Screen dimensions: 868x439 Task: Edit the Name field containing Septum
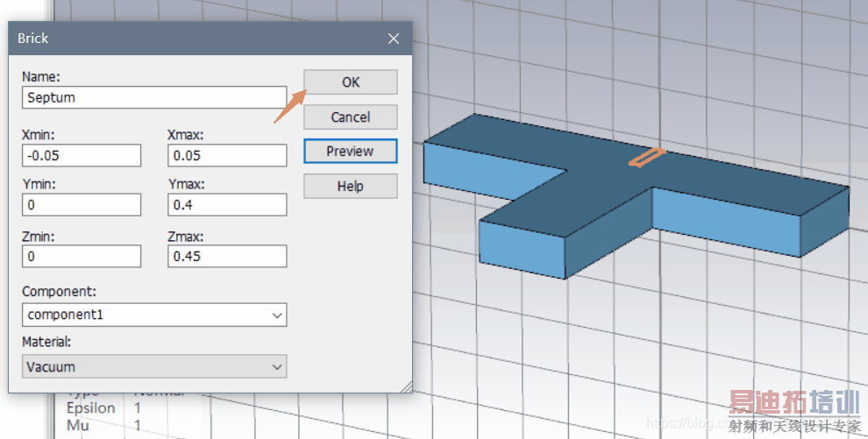[x=154, y=97]
